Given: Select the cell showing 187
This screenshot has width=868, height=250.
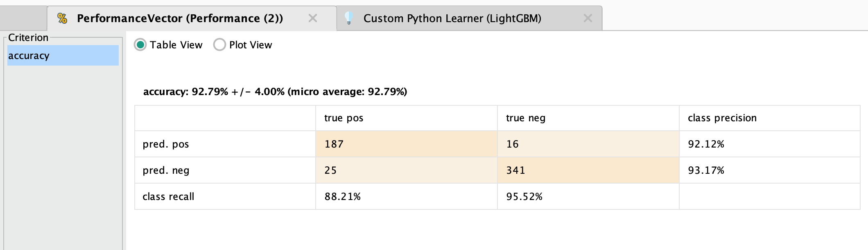Looking at the screenshot, I should [407, 144].
